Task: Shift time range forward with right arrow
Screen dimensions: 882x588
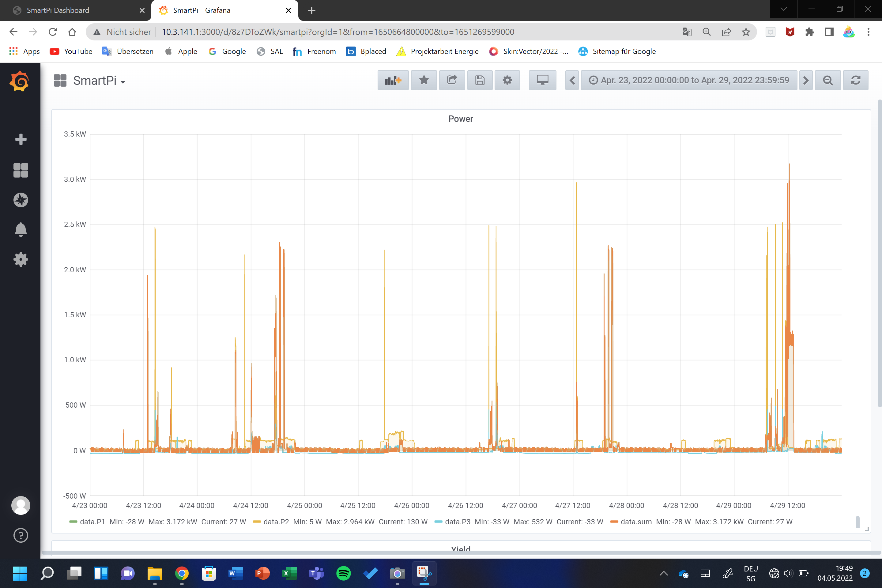Action: [805, 80]
